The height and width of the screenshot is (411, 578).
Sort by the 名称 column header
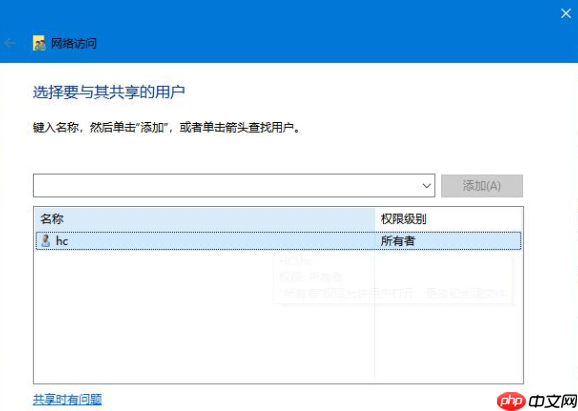pos(205,219)
